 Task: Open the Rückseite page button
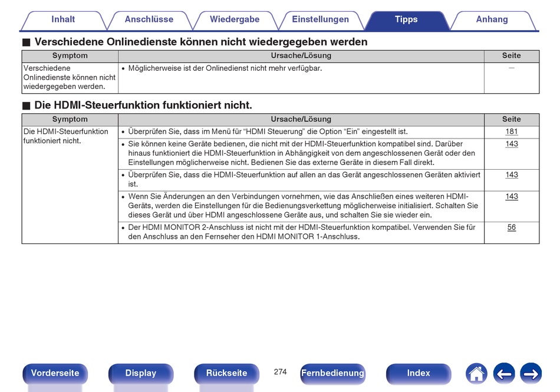click(x=226, y=373)
